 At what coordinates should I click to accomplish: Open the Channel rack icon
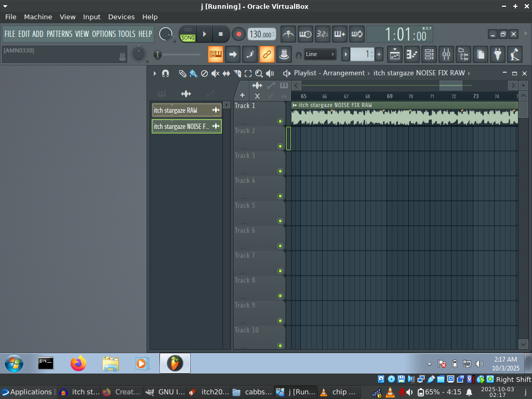(x=429, y=54)
